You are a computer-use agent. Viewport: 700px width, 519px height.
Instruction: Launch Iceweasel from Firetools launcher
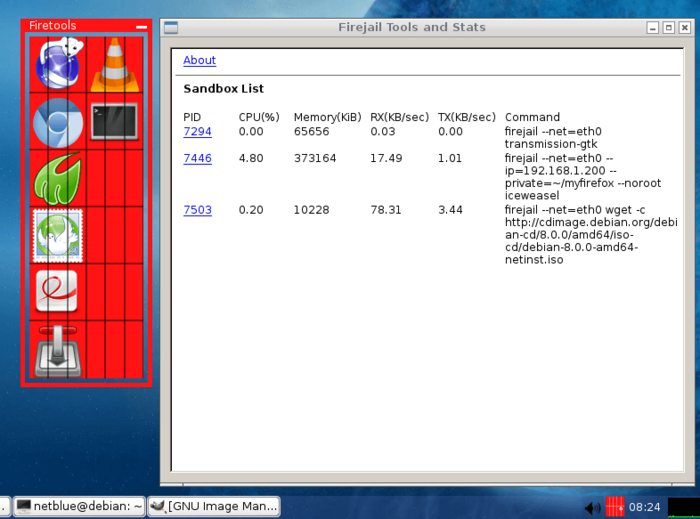click(x=58, y=64)
